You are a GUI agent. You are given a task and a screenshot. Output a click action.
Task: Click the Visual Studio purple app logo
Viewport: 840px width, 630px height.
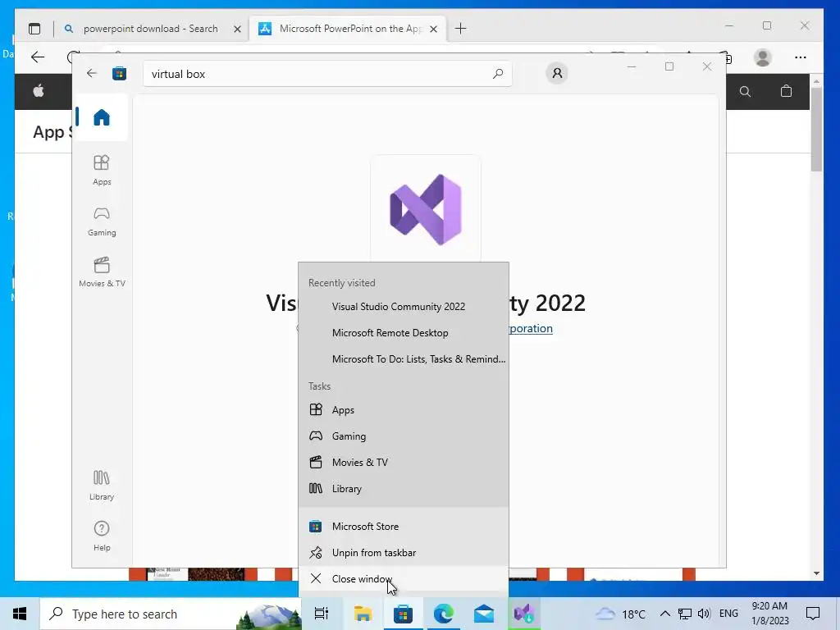point(426,209)
